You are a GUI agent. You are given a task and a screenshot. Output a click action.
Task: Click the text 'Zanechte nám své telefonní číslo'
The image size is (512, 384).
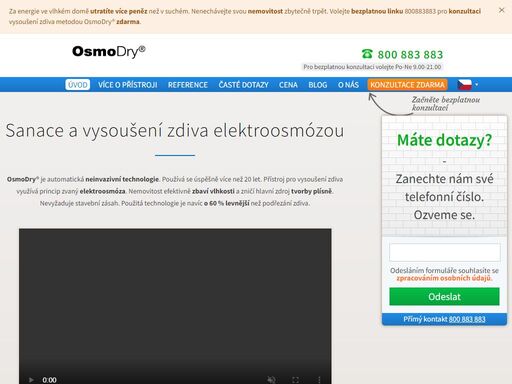click(x=444, y=188)
